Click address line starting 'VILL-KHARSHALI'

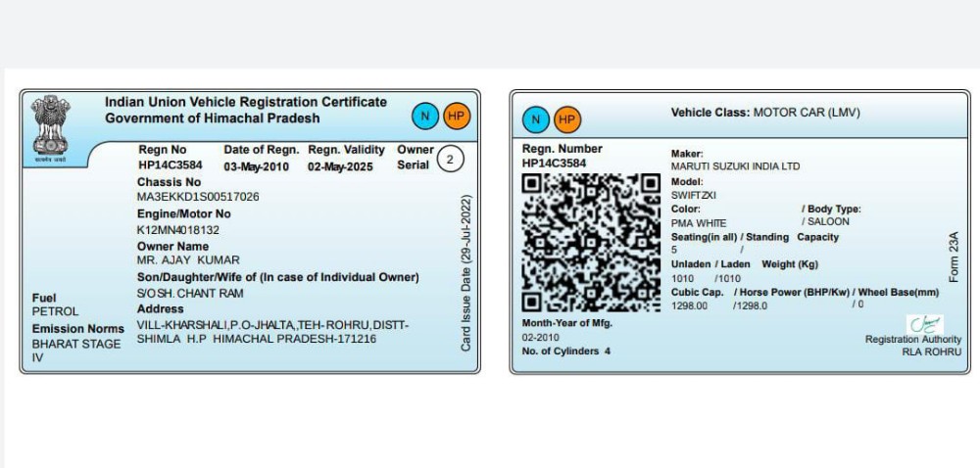coord(272,326)
